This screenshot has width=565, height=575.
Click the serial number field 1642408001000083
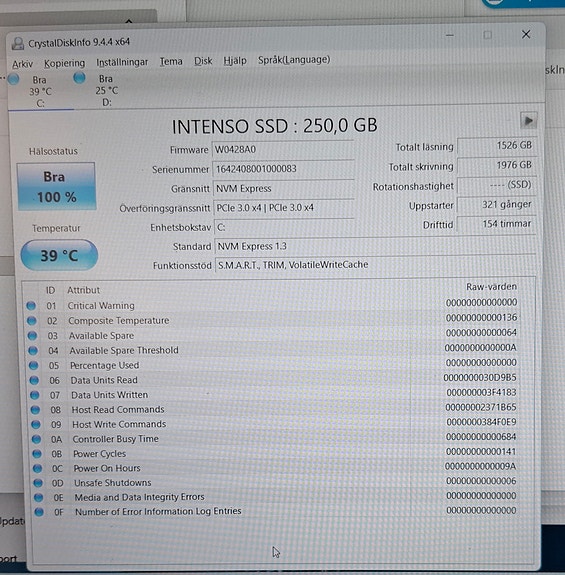click(283, 169)
